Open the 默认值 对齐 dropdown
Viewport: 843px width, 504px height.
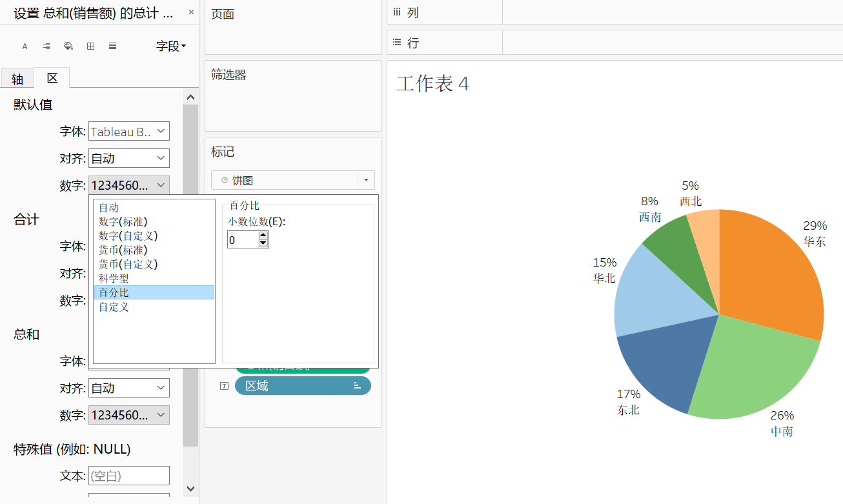129,158
